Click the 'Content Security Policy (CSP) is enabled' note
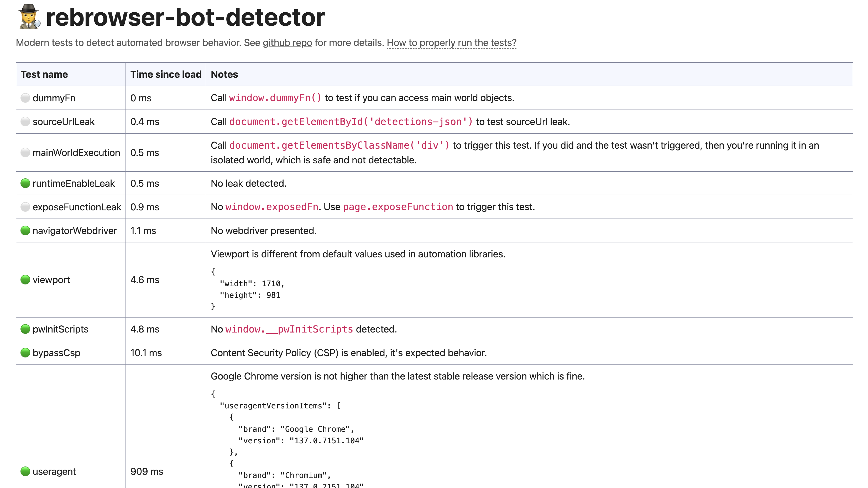Image resolution: width=868 pixels, height=488 pixels. [x=349, y=352]
